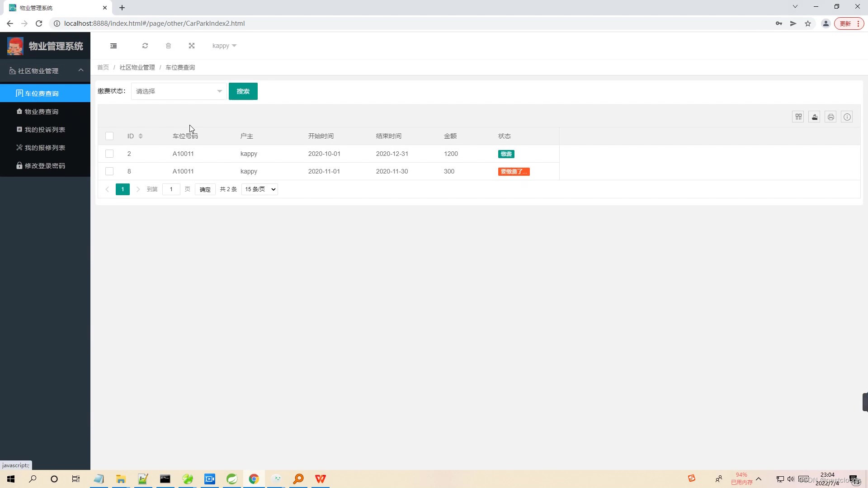Launch Chrome from the taskbar
868x488 pixels.
(254, 479)
